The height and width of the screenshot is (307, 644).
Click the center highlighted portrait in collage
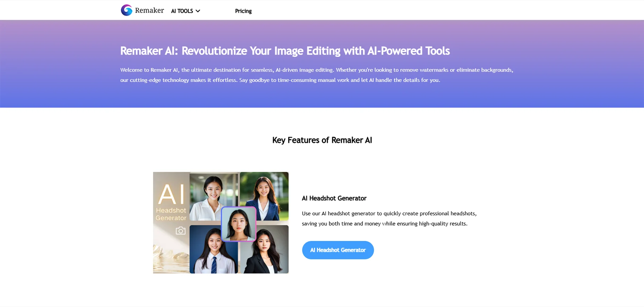click(238, 224)
